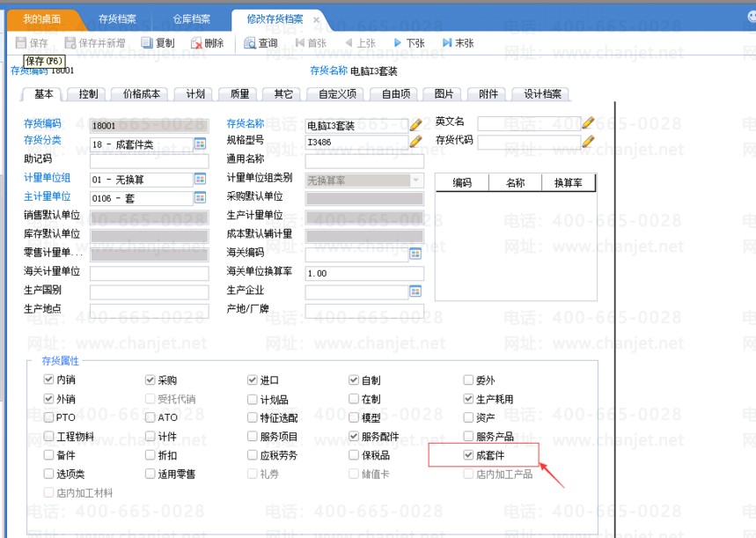Open the 附件 sub-tab
This screenshot has width=756, height=538.
point(488,94)
